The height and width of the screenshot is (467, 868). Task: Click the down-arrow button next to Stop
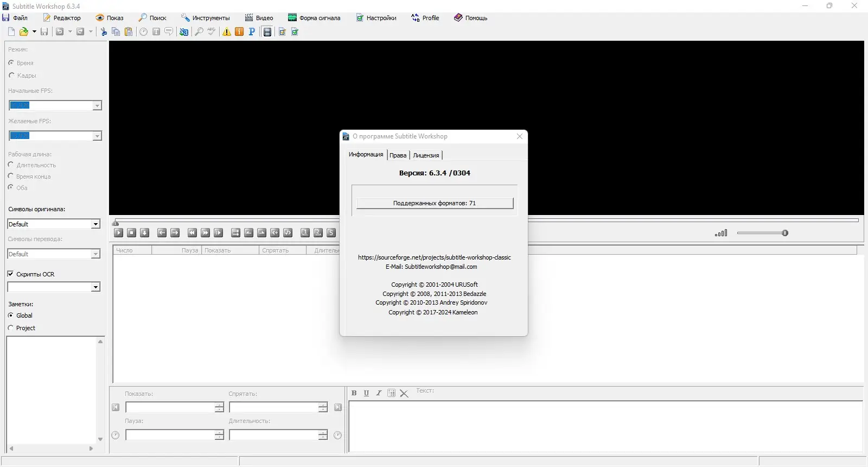[145, 233]
